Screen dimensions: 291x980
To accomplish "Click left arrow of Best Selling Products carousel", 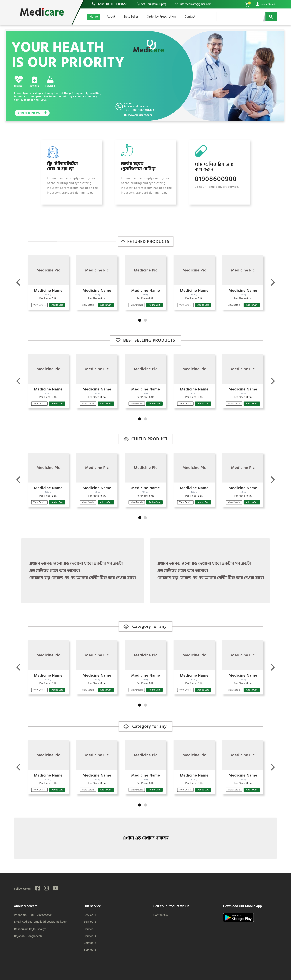I will pyautogui.click(x=18, y=381).
